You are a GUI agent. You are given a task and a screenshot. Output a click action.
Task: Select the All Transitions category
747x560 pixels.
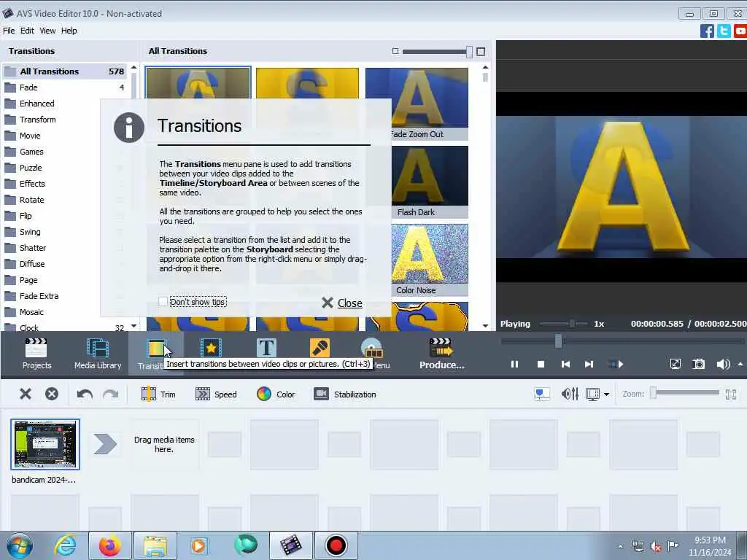[x=65, y=71]
